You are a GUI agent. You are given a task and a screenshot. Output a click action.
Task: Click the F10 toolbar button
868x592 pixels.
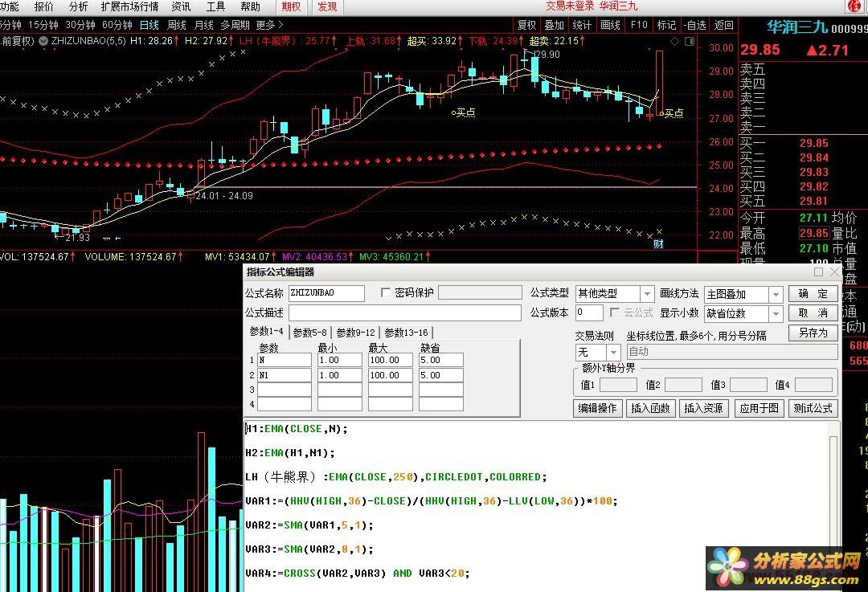point(639,25)
